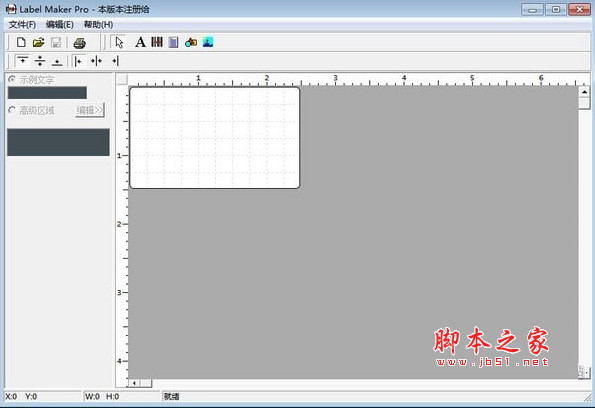Screen dimensions: 595x408
Task: Click the 就绪 status bar text
Action: coord(172,397)
